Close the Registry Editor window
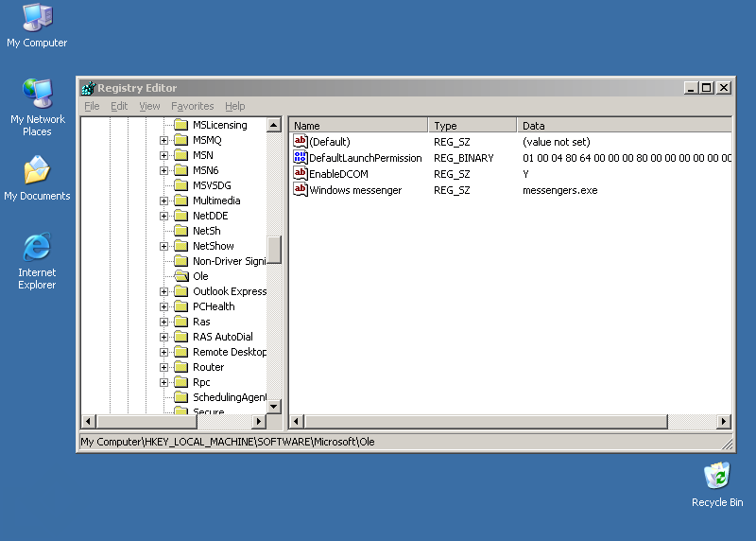The image size is (756, 541). coord(724,88)
